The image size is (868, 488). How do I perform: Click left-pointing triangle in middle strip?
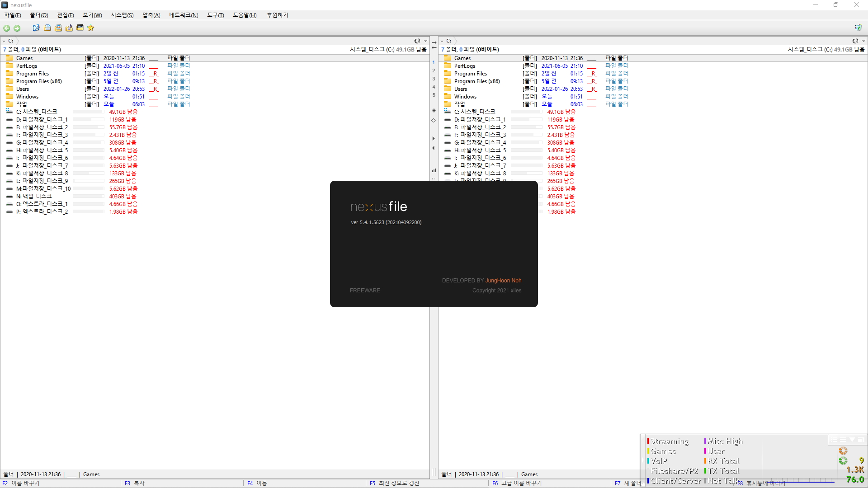(434, 148)
